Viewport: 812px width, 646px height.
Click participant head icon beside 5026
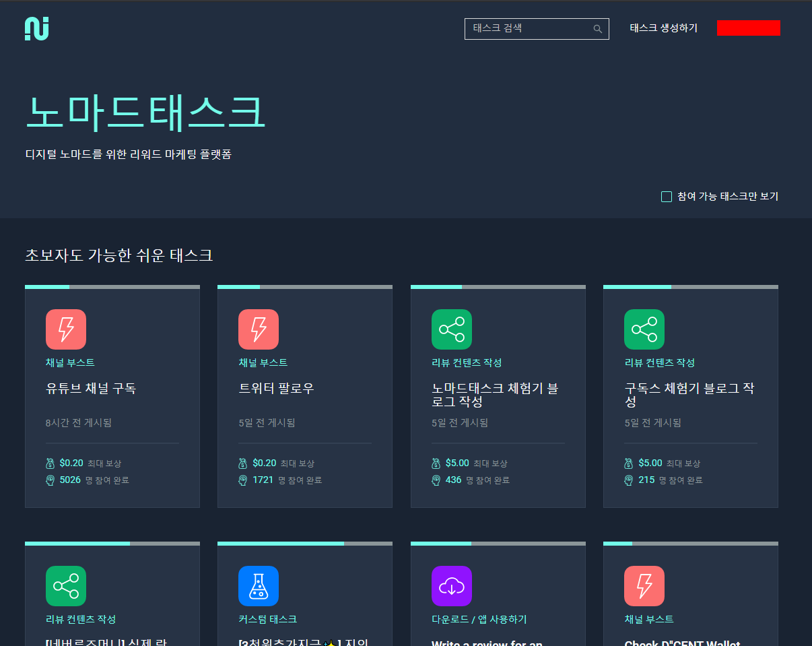click(x=50, y=480)
